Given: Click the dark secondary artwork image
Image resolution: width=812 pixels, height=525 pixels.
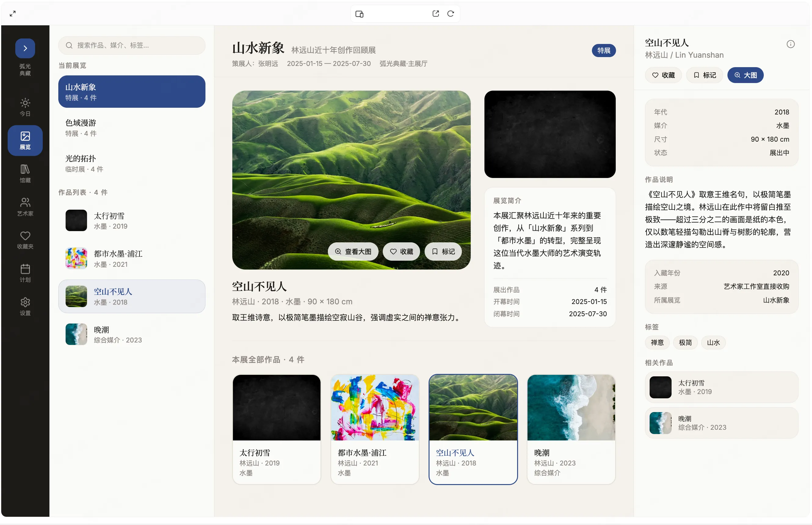Looking at the screenshot, I should 549,134.
